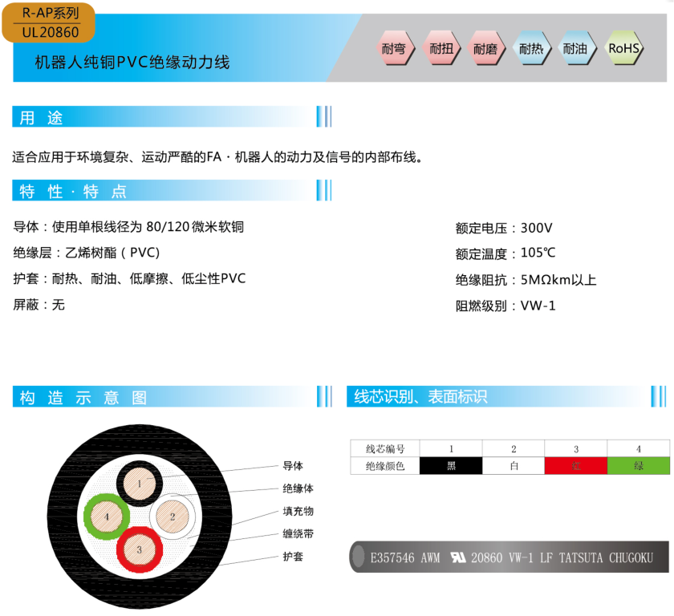Click the 用途 section header
The image size is (674, 616).
(x=42, y=118)
